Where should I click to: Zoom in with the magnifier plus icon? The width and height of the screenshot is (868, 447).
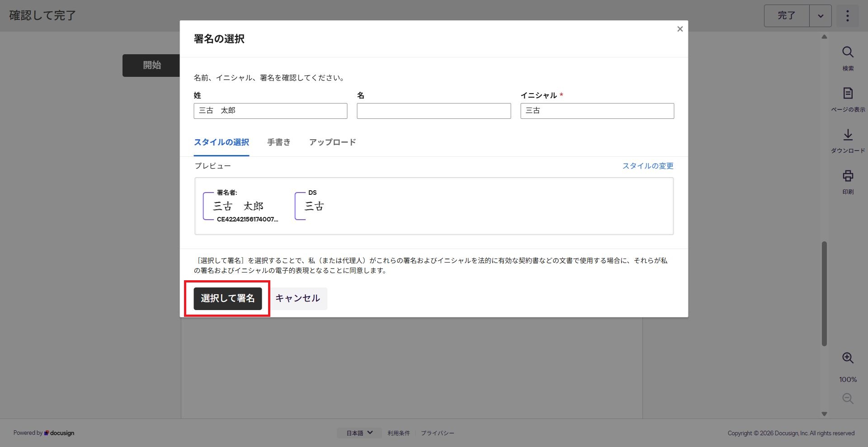pos(848,358)
